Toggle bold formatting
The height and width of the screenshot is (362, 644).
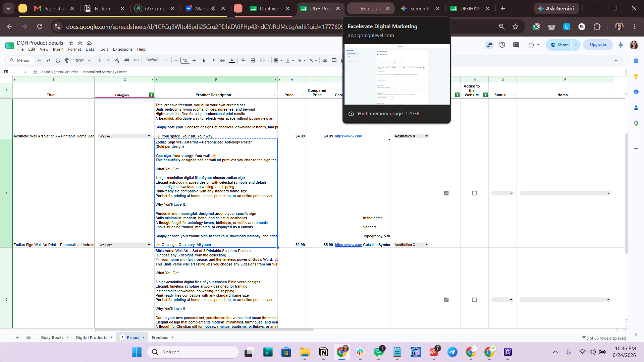click(x=204, y=60)
